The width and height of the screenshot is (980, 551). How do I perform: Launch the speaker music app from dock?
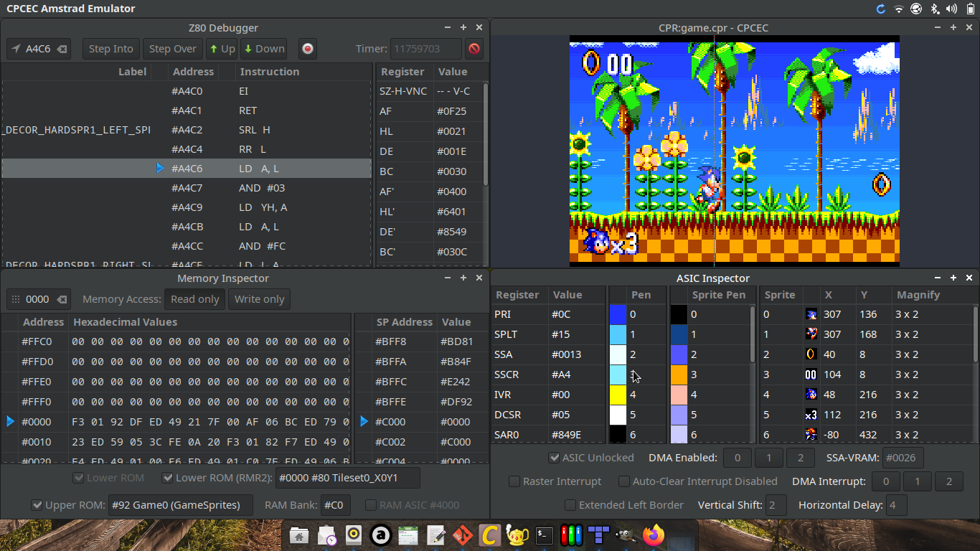(x=354, y=535)
